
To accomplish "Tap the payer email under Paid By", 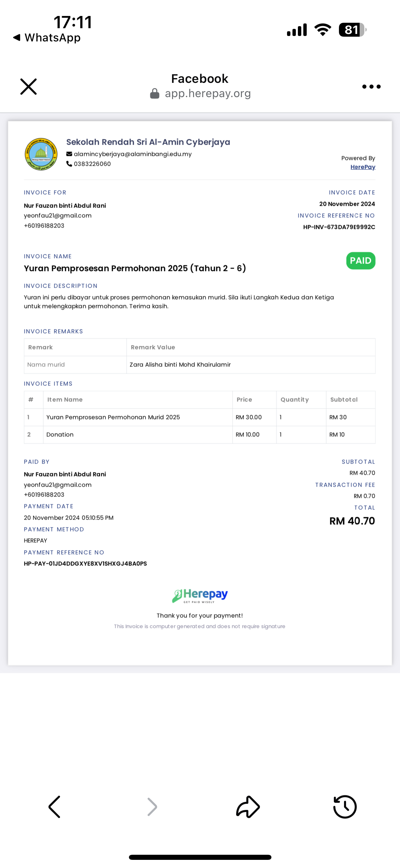I will pos(58,485).
